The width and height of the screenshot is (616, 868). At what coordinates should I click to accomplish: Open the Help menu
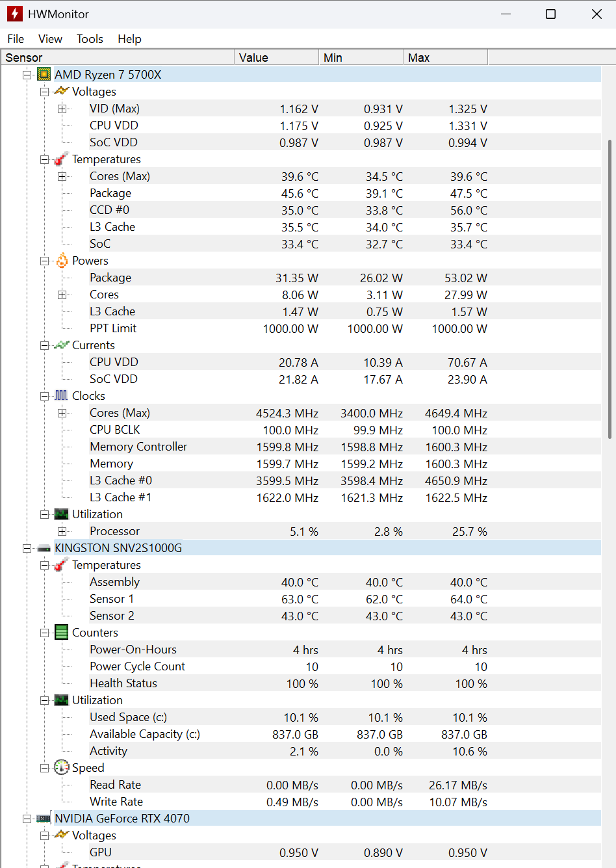pos(129,39)
